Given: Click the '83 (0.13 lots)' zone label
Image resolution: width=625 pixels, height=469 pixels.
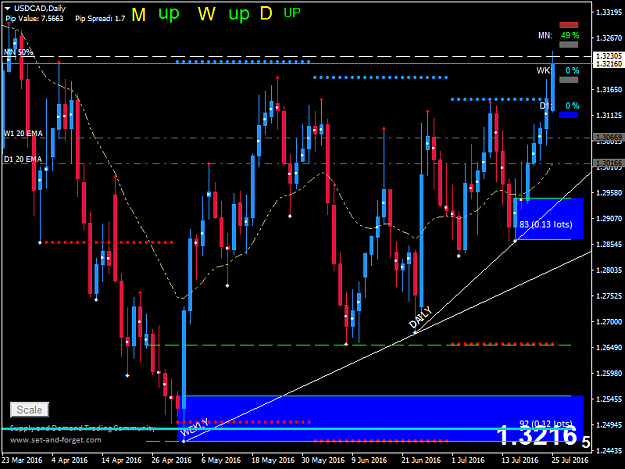Looking at the screenshot, I should 546,224.
